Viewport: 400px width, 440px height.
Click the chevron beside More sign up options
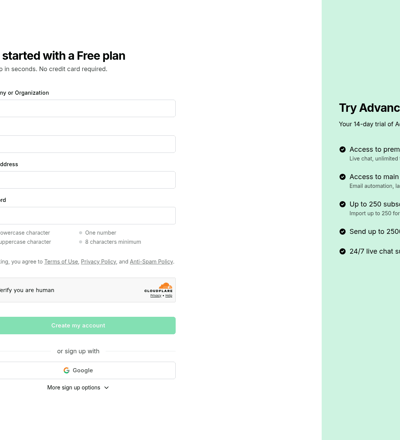click(106, 388)
